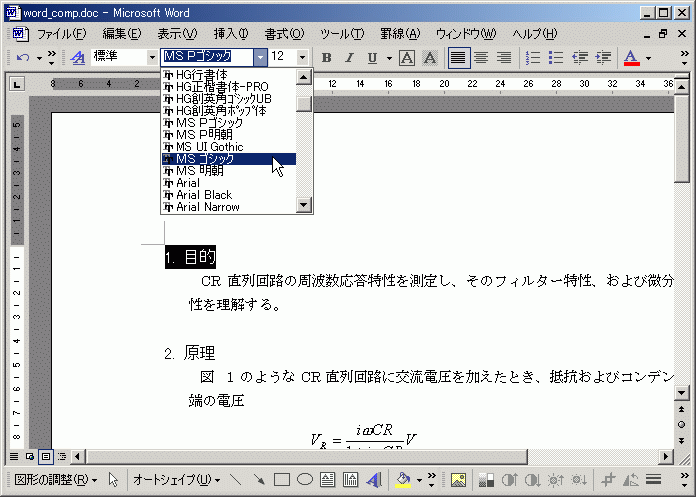Expand the style dropdown showing 標準
This screenshot has height=497, width=696.
(152, 58)
